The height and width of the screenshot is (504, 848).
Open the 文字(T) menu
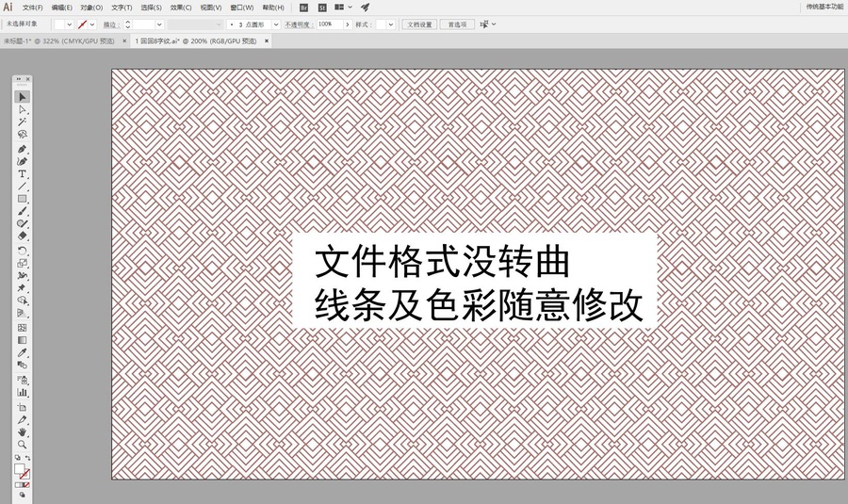coord(122,8)
